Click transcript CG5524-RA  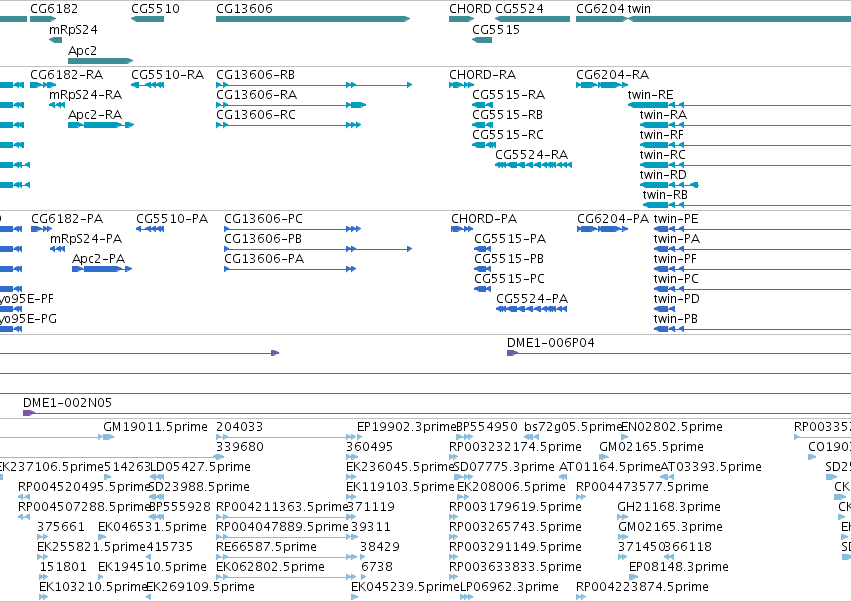tap(532, 155)
